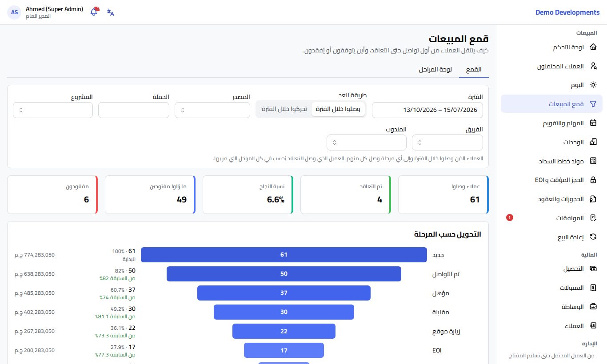Click the مقابلة funnel bar showing 30
Screen dimensions: 607x364
[284, 312]
